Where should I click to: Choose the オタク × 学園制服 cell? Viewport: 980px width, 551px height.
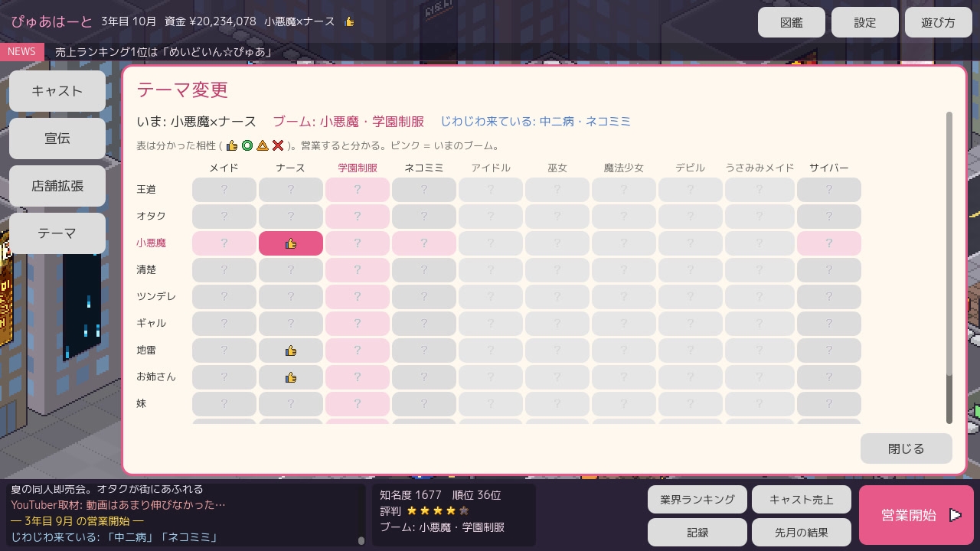coord(358,217)
